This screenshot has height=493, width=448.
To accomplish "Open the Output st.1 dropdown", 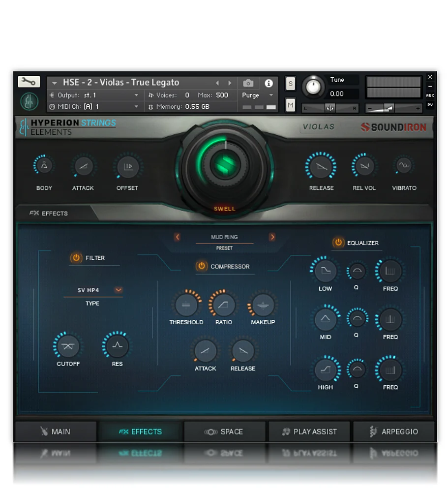I will click(x=136, y=95).
